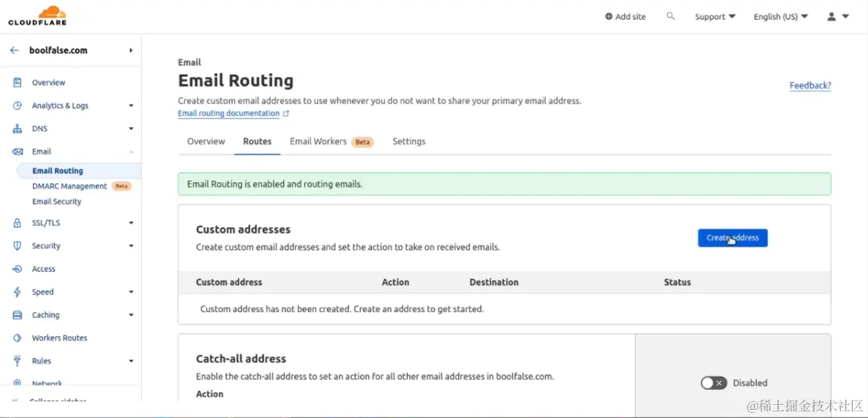This screenshot has width=868, height=418.
Task: Expand the Caching submenu arrow
Action: click(132, 315)
